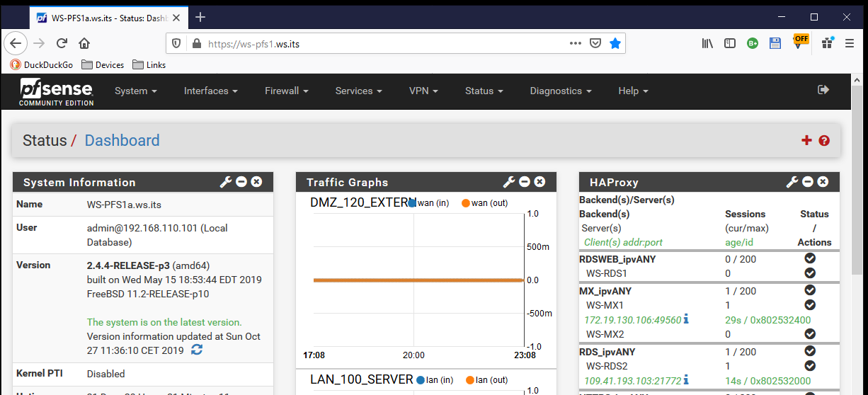Click the pfSense Community Edition logo
This screenshot has width=868, height=395.
tap(57, 92)
